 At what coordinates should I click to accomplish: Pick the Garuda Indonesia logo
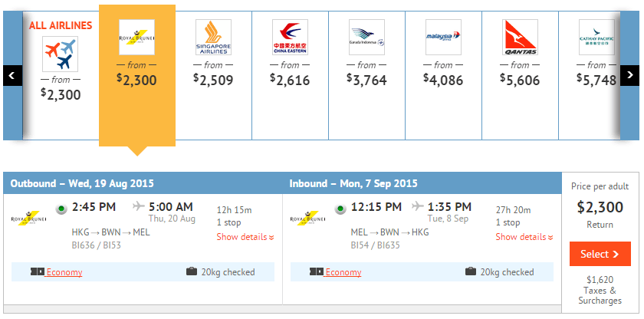tap(366, 37)
